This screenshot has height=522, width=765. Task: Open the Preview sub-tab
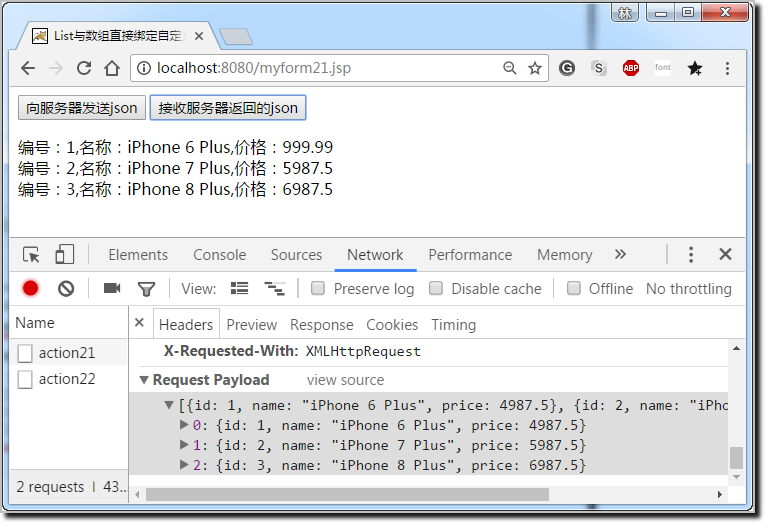click(x=252, y=324)
